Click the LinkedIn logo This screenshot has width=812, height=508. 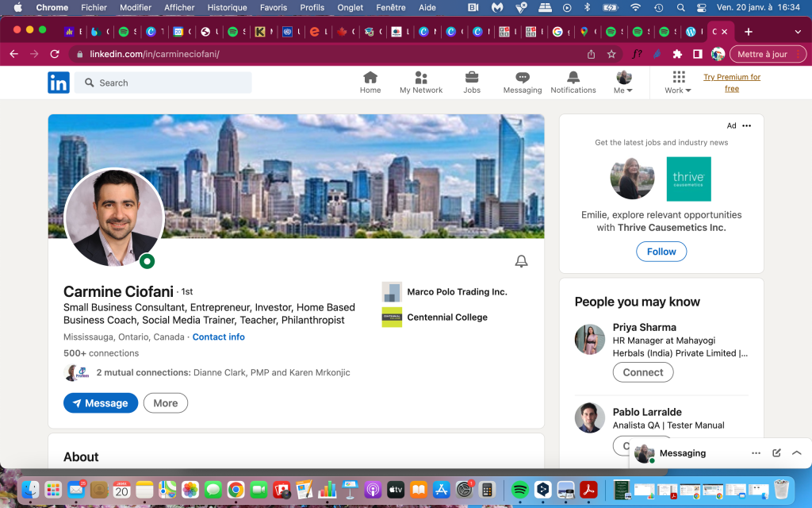point(59,83)
